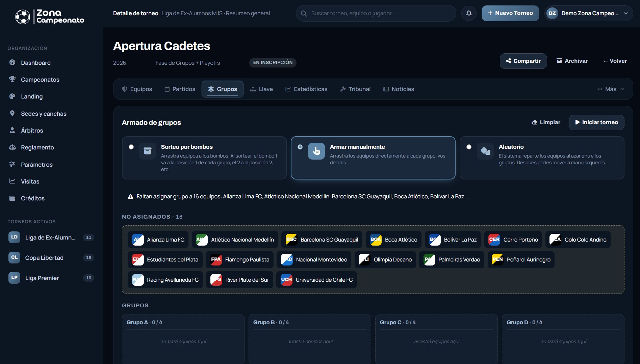The image size is (640, 364).
Task: Click the Créditos wallet icon
Action: point(12,198)
